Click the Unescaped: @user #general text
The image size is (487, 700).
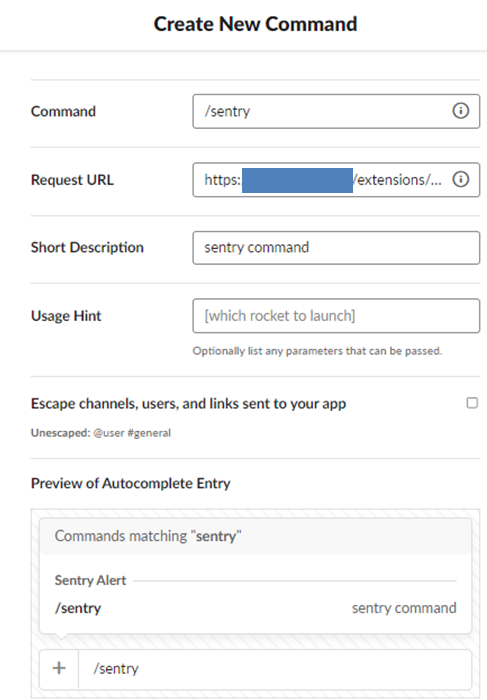click(x=101, y=433)
